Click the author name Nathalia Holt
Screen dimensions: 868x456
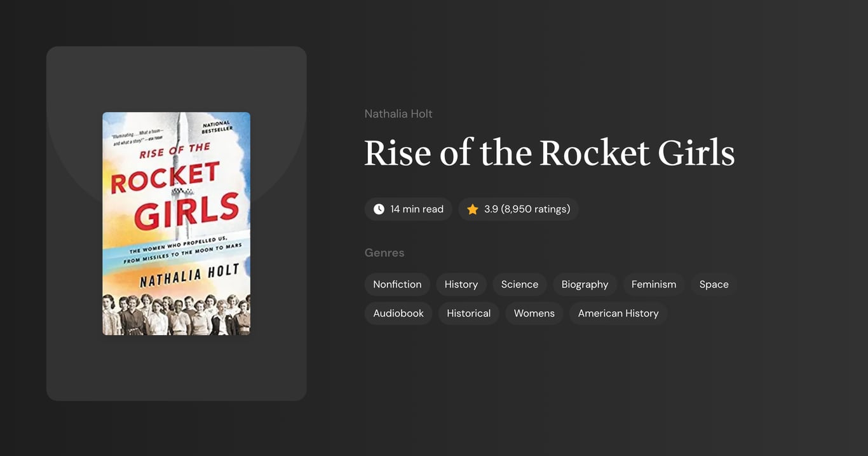click(398, 113)
